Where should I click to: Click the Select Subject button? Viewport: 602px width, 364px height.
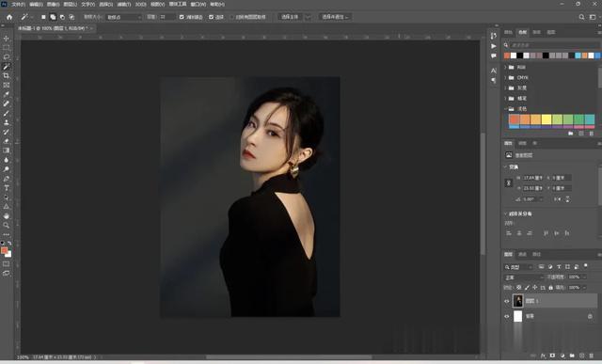[x=290, y=17]
